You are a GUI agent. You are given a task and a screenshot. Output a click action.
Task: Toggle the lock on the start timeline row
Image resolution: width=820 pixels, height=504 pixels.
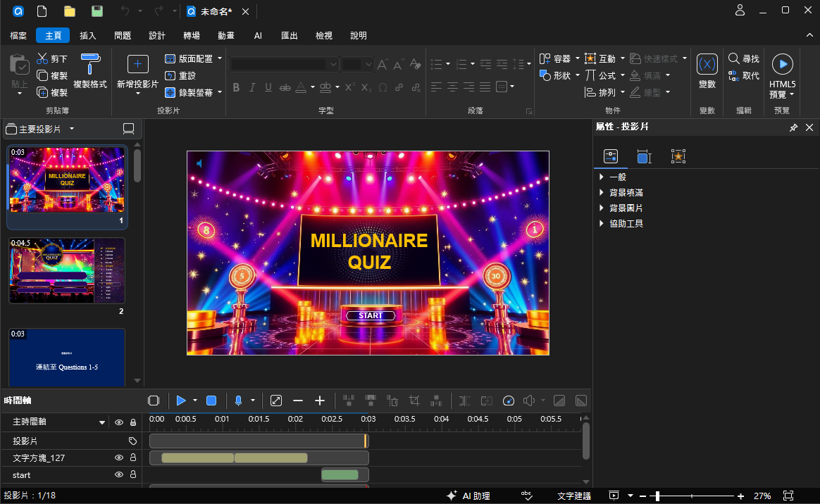point(133,474)
